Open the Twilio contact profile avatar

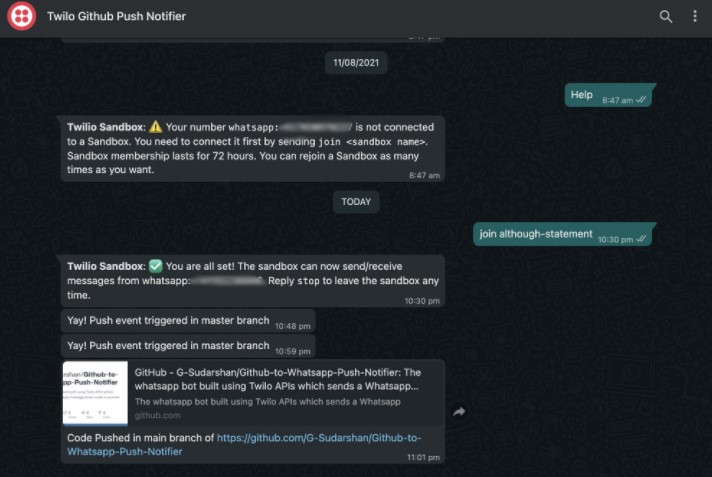tap(21, 16)
